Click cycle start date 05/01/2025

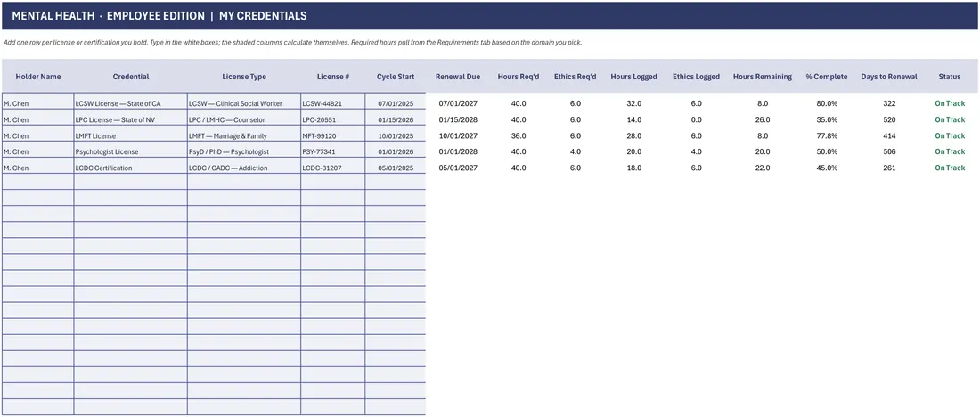click(396, 168)
